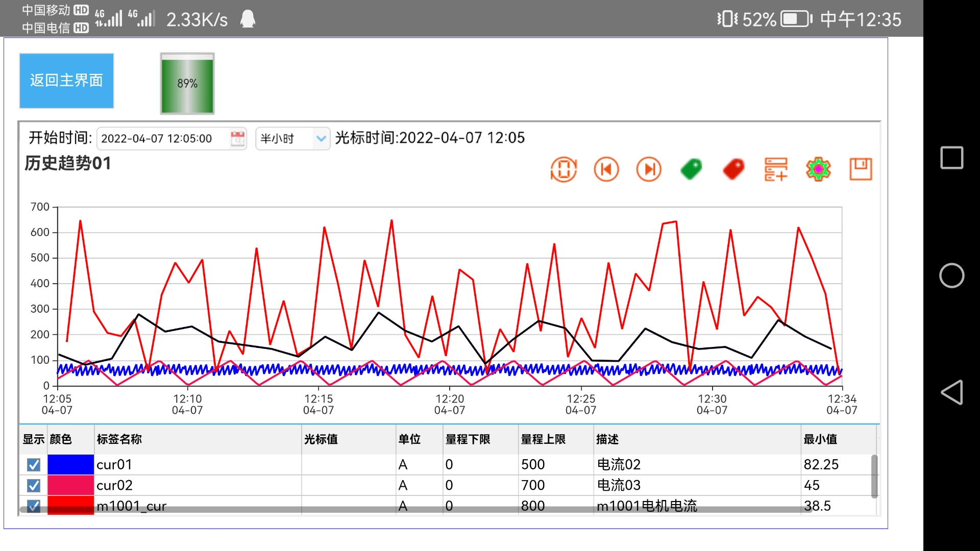The width and height of the screenshot is (980, 551).
Task: Click the reset/refresh trend icon
Action: [563, 169]
